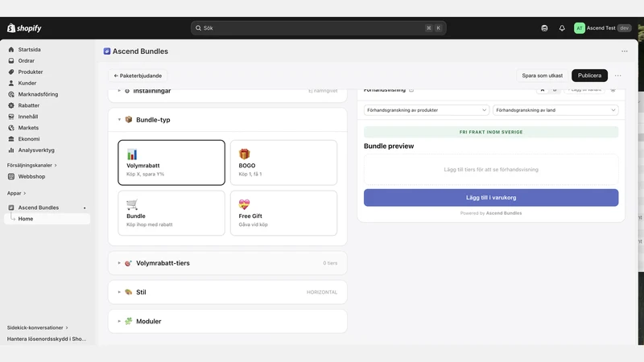Click the Volymrabatt bar chart icon
Screen dimensions: 644x362
[132, 154]
